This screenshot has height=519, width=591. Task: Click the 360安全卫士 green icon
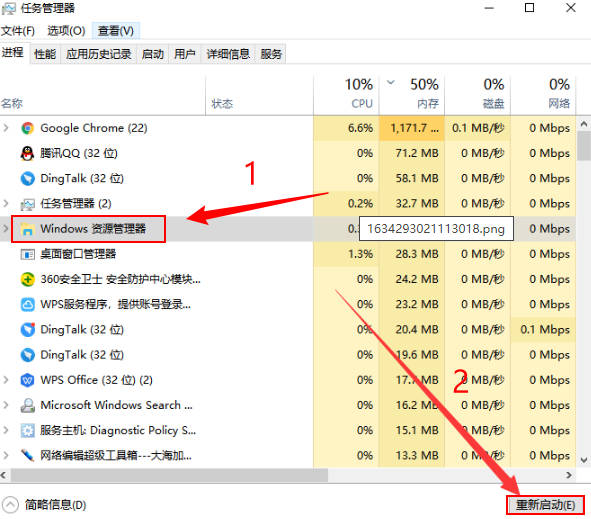click(27, 279)
